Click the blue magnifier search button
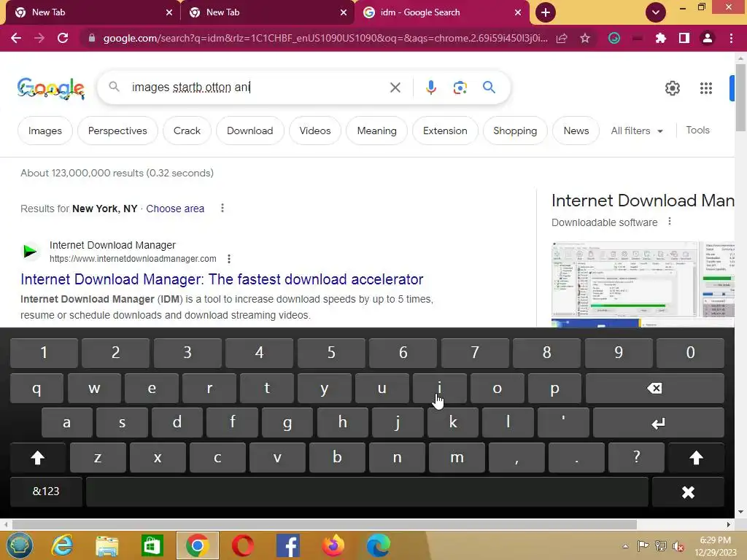This screenshot has width=747, height=560. (x=489, y=87)
